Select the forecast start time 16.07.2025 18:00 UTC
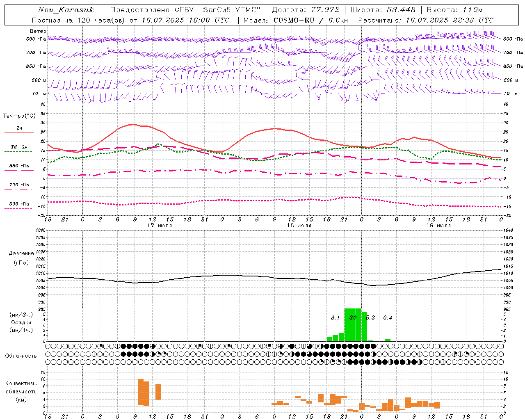This screenshot has height=420, width=525. [185, 20]
